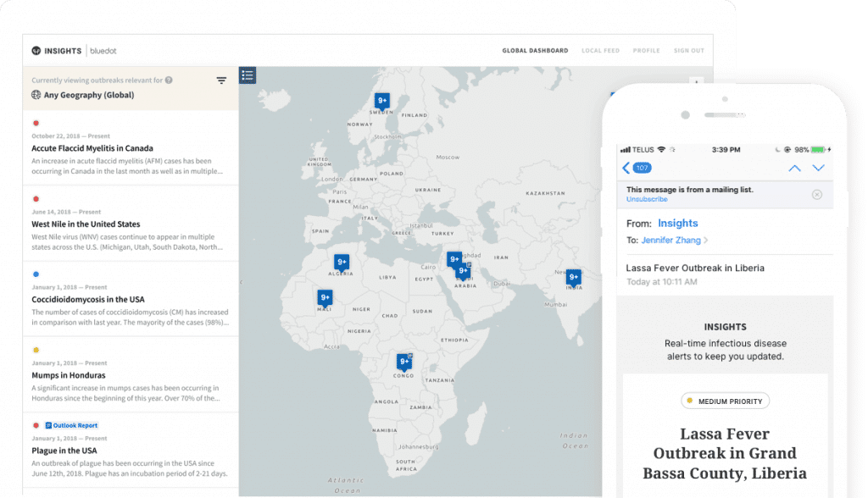Tap Lassa Fever Outbreak in Liberia subject
Viewport: 868px width, 498px height.
[695, 268]
